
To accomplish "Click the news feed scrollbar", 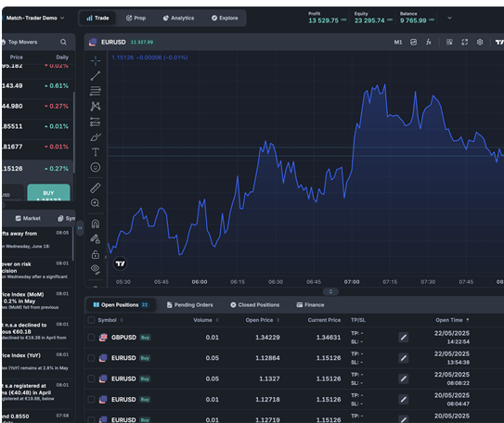I will tap(73, 244).
